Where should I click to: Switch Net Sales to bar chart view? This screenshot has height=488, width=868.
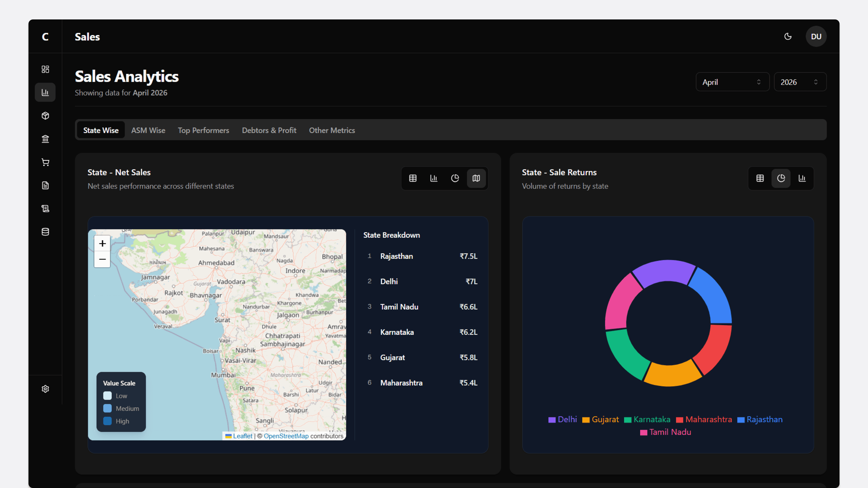pyautogui.click(x=434, y=178)
